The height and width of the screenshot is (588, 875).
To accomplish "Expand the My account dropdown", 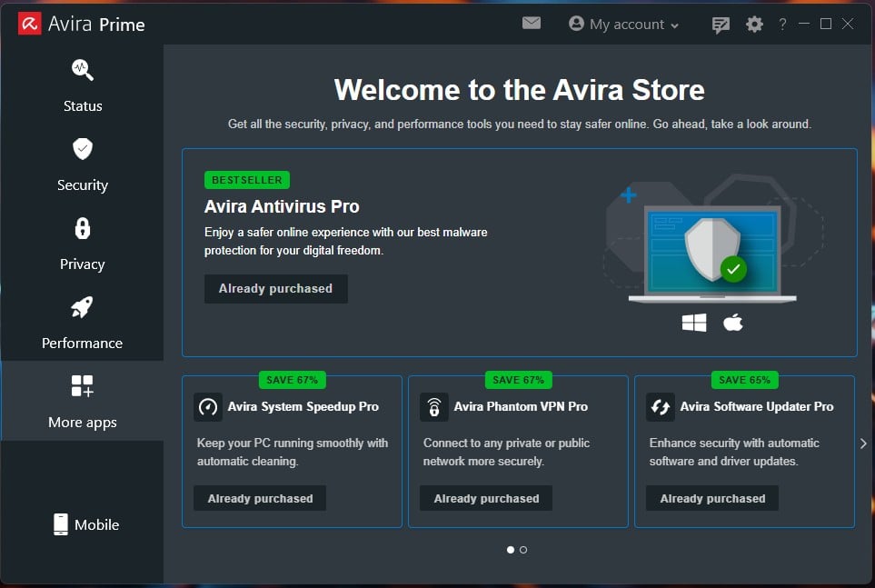I will point(623,24).
